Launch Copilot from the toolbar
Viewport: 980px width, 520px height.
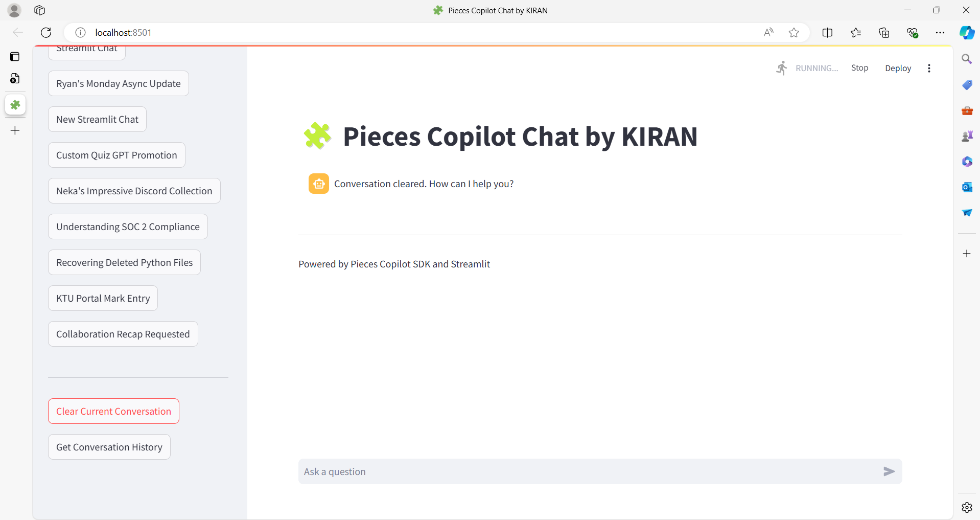967,33
